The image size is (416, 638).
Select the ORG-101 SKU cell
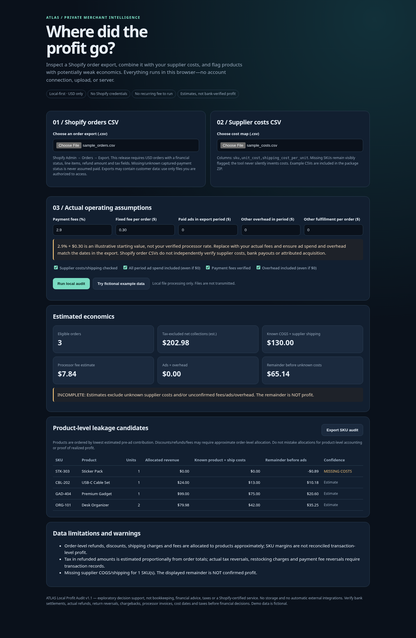(63, 505)
